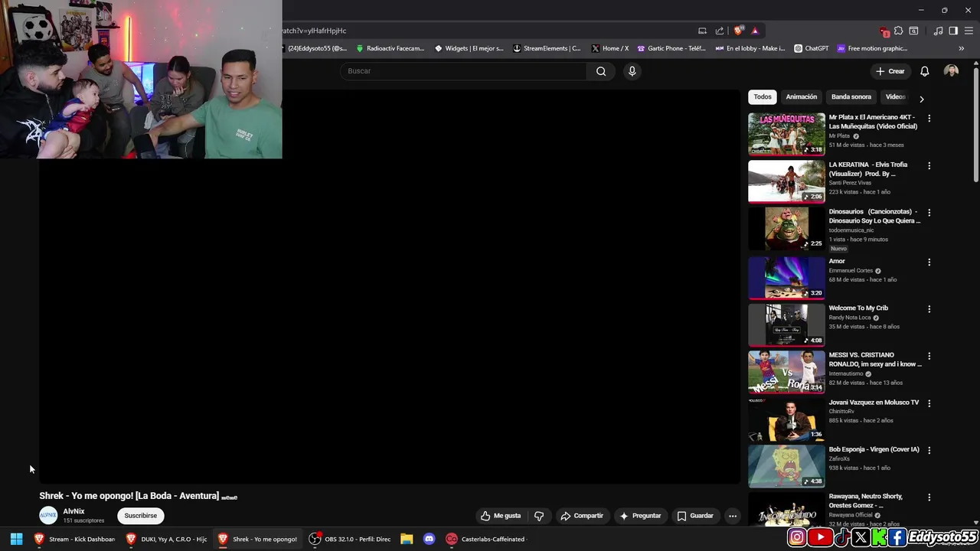Select the Animación filter chip
980x551 pixels.
click(802, 97)
